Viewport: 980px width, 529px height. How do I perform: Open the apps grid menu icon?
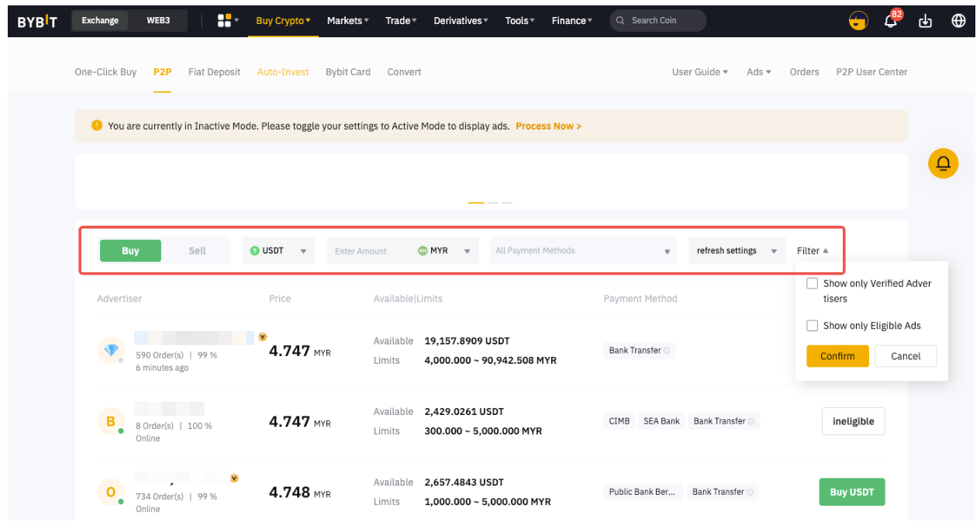(x=224, y=21)
